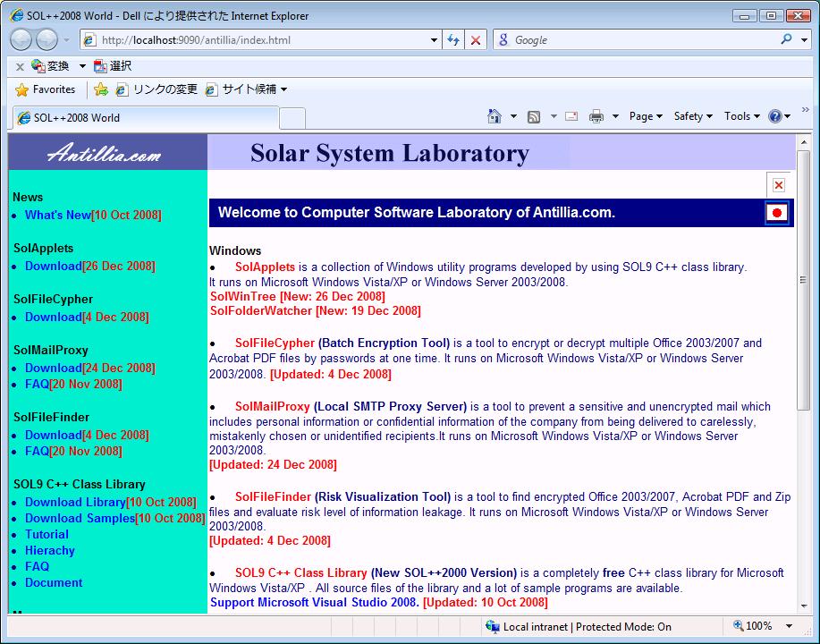
Task: Open the recent pages dropdown beside Forward
Action: [x=66, y=39]
